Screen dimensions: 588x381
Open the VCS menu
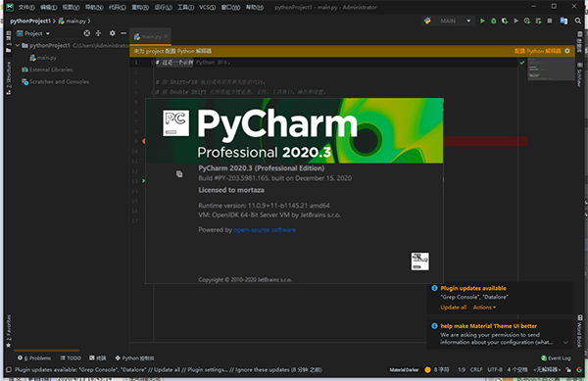point(207,7)
